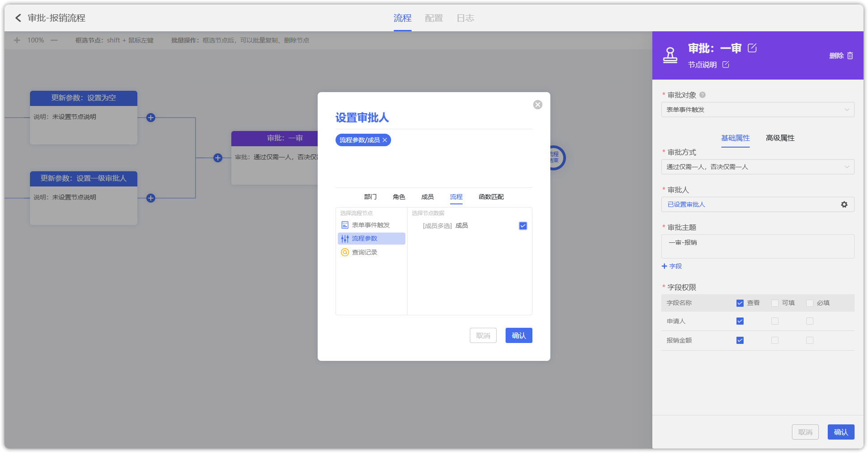Click the edit icon next to 节点说明
The image size is (868, 453).
coord(726,64)
